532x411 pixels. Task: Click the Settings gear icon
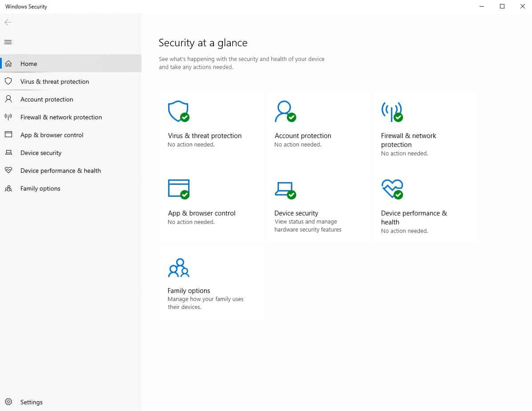coord(8,402)
